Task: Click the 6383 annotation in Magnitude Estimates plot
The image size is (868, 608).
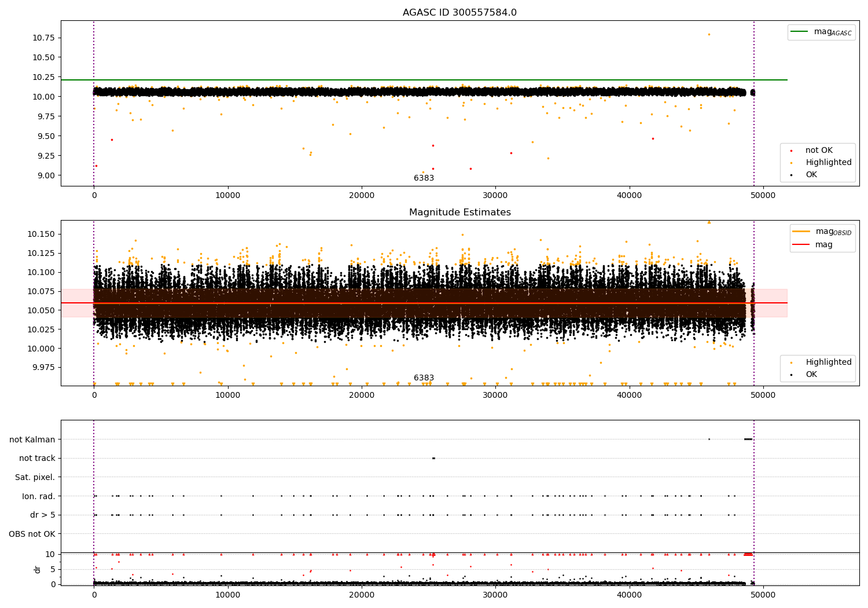Action: pyautogui.click(x=424, y=378)
